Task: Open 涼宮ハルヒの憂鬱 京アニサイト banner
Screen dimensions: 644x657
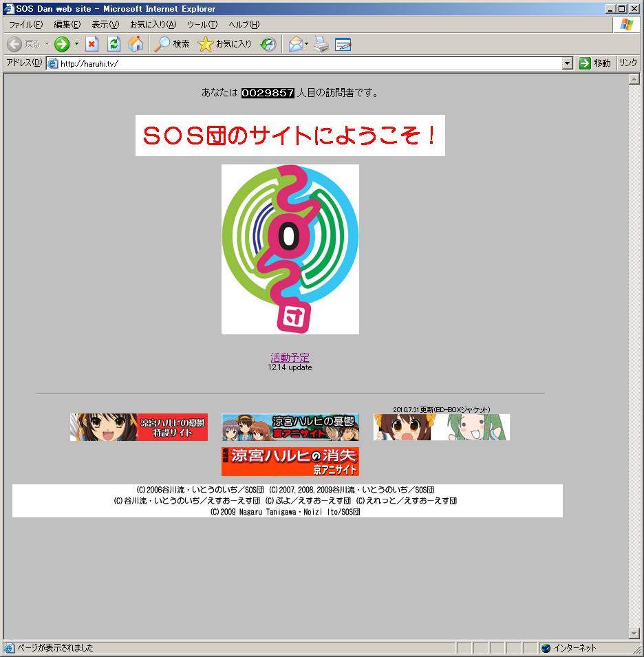Action: pos(290,427)
